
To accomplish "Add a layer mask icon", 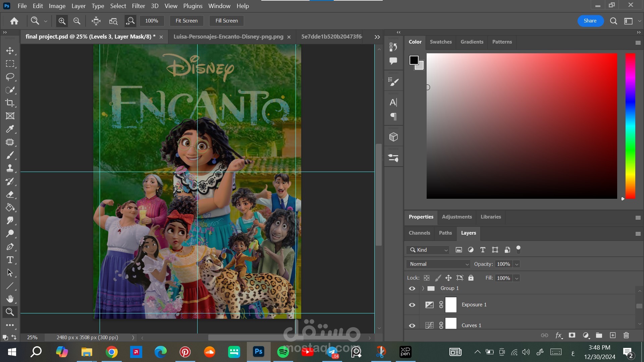I will [x=572, y=335].
